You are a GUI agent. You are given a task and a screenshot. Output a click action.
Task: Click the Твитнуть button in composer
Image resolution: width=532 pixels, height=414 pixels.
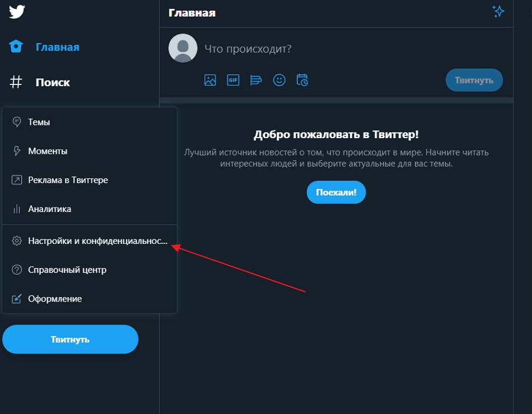474,80
